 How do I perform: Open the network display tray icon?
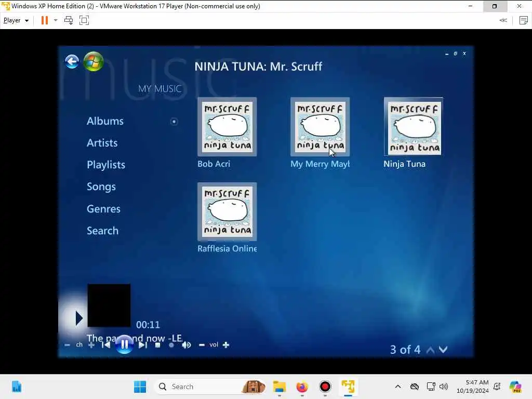pyautogui.click(x=431, y=387)
